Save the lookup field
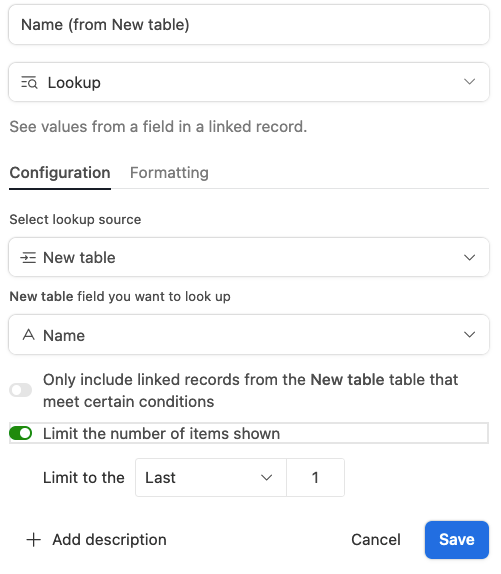The width and height of the screenshot is (501, 574). pyautogui.click(x=457, y=540)
